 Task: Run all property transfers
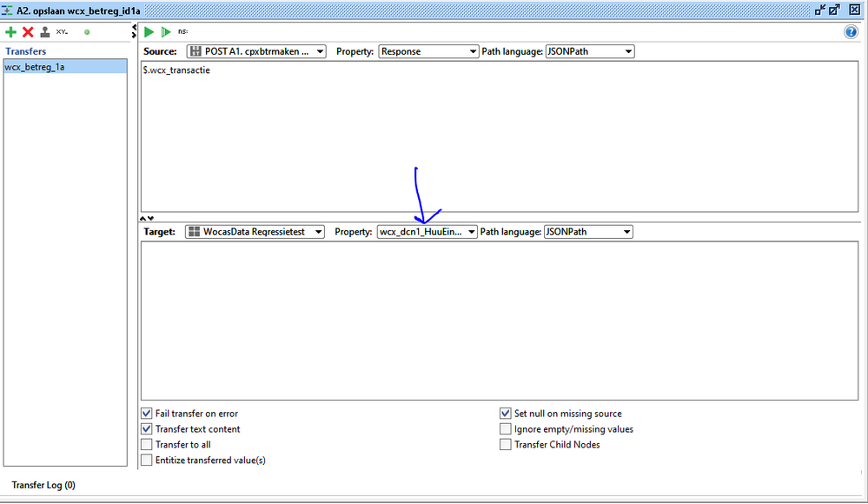point(165,32)
